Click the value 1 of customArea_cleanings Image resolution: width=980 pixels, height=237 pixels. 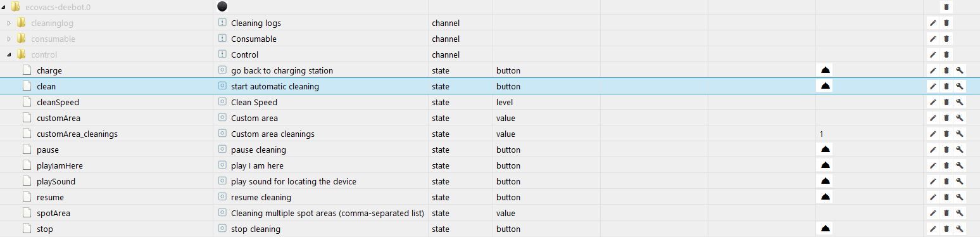(821, 134)
